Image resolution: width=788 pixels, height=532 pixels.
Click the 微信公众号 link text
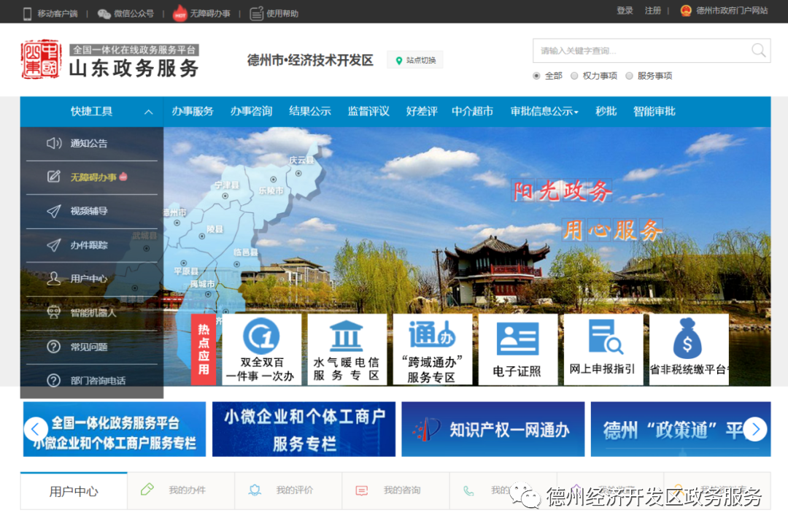pos(134,14)
